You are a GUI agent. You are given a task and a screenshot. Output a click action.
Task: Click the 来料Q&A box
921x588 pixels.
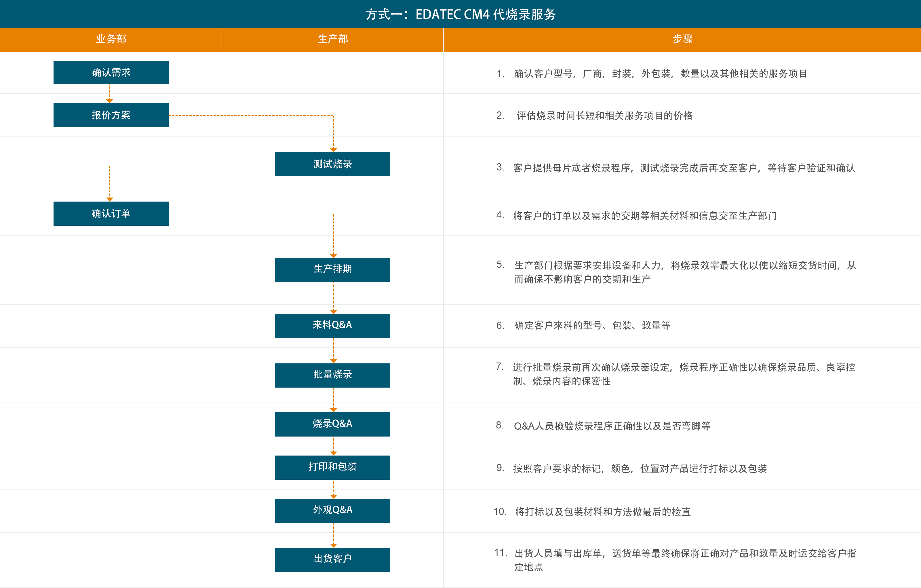(x=332, y=326)
